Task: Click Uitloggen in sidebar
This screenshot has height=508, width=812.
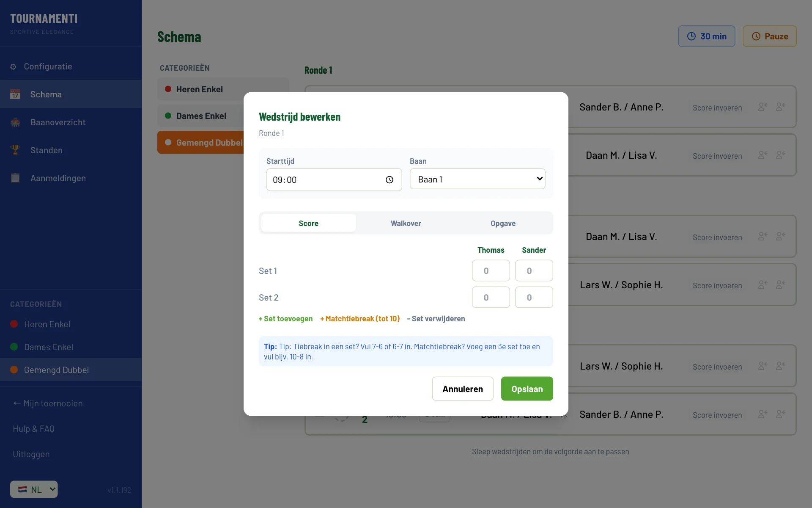Action: click(x=31, y=454)
